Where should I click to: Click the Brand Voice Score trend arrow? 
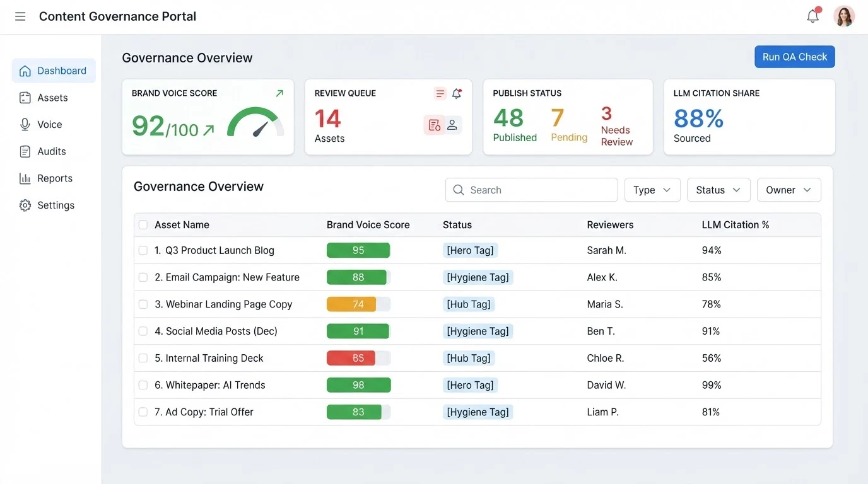279,93
